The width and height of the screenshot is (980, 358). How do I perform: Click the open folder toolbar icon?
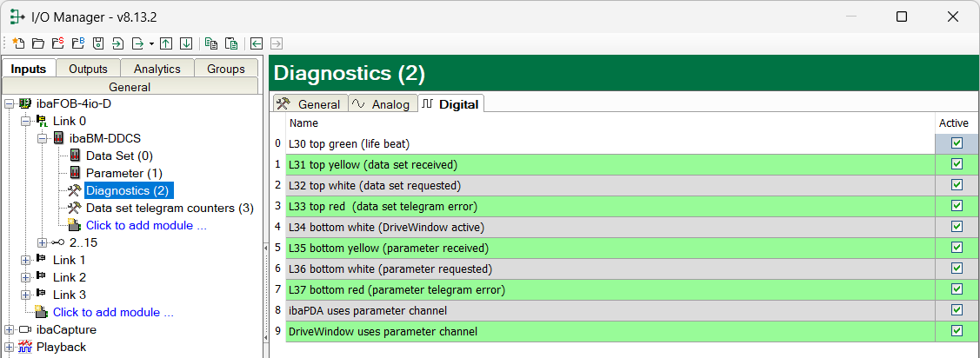(37, 43)
